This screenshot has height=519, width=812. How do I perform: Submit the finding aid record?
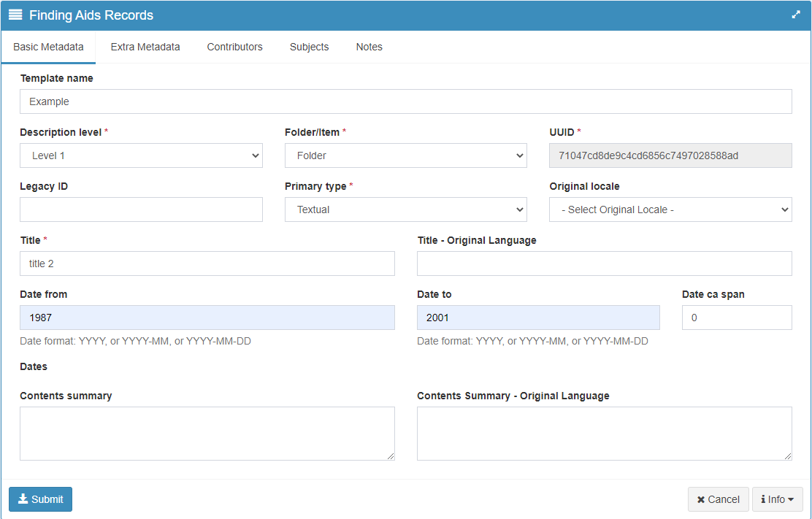pos(40,499)
